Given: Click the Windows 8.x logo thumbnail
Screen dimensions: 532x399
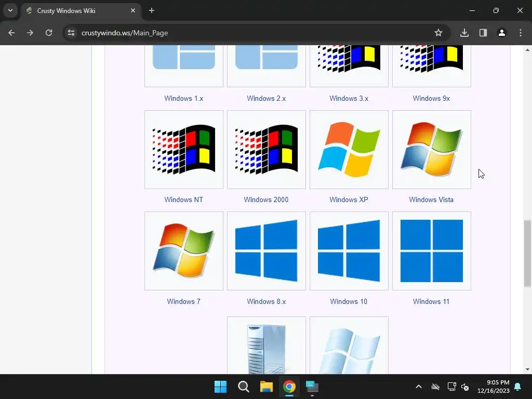Looking at the screenshot, I should pos(267,251).
